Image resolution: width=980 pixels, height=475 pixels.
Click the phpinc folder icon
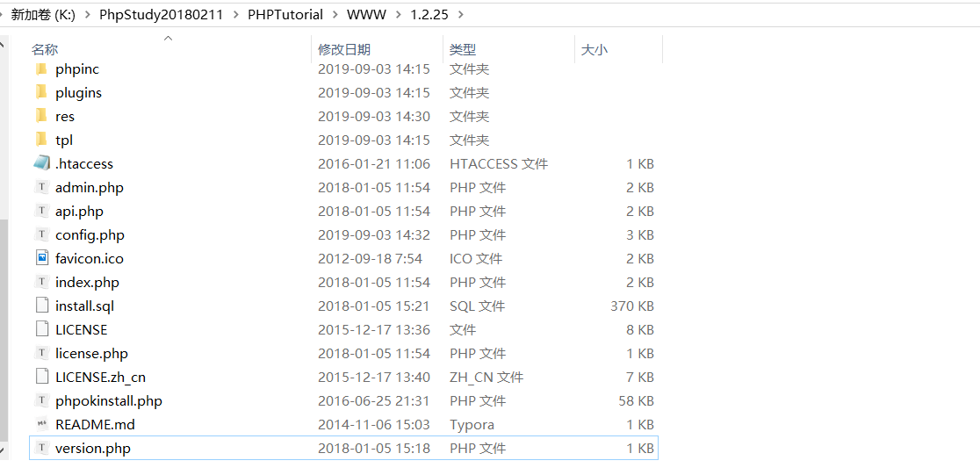(41, 68)
